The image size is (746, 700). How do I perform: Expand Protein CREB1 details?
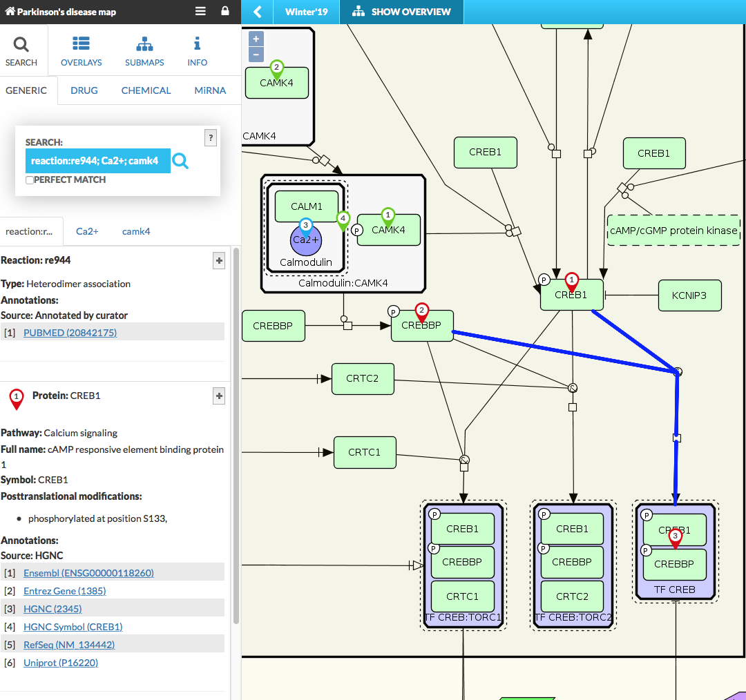(x=219, y=396)
